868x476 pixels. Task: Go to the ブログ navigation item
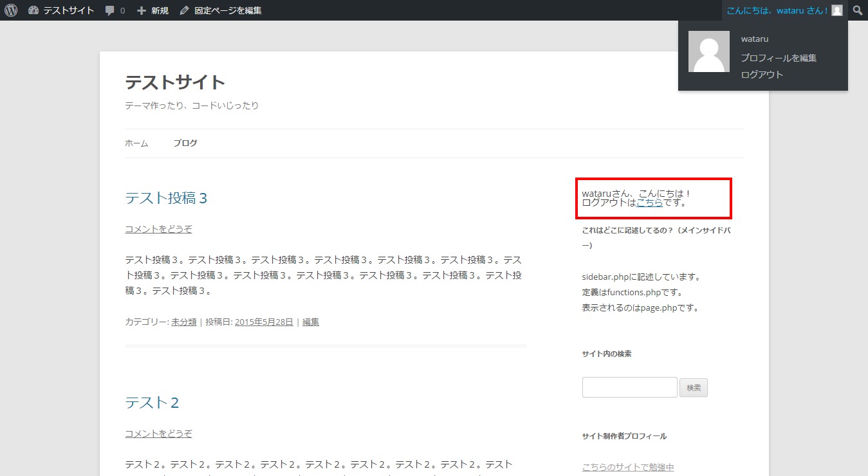pos(185,143)
